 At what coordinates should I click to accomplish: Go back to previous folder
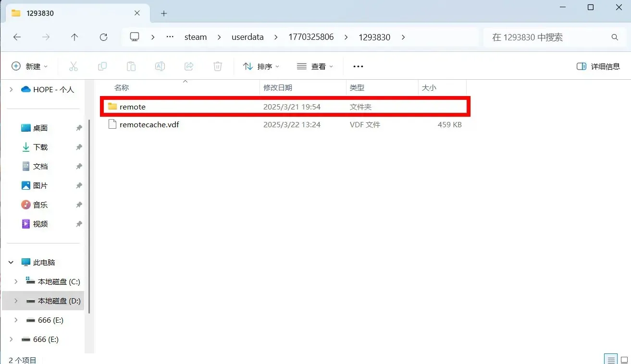coord(17,37)
